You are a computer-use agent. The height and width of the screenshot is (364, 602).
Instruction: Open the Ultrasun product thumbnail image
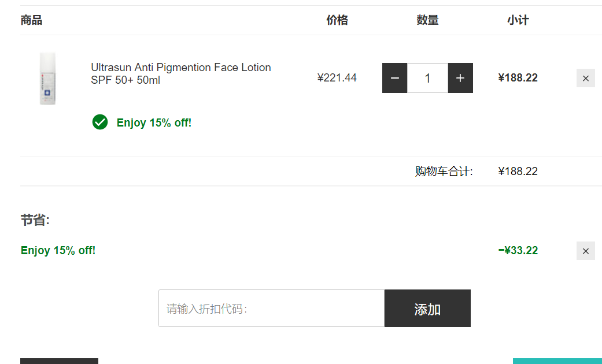click(47, 79)
